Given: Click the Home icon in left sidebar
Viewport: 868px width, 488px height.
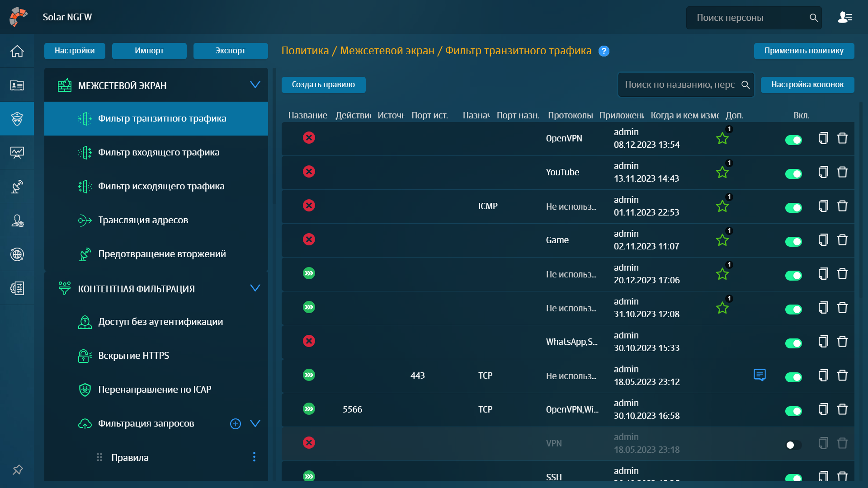Looking at the screenshot, I should (17, 51).
